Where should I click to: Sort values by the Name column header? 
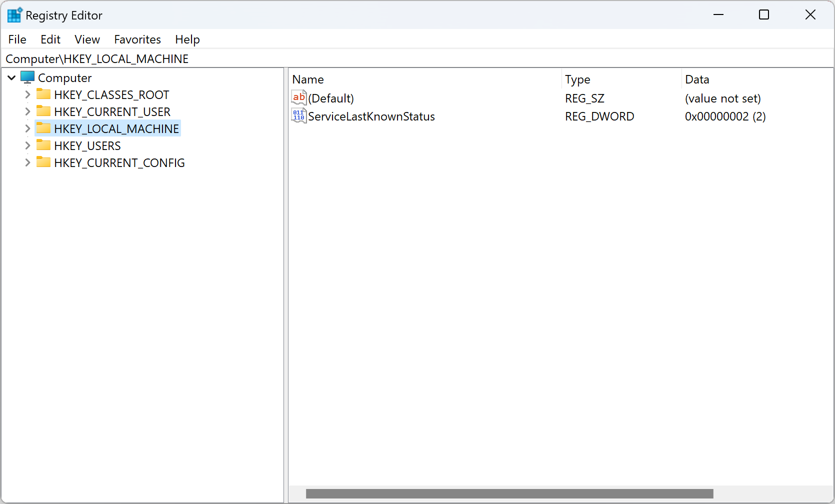(308, 79)
